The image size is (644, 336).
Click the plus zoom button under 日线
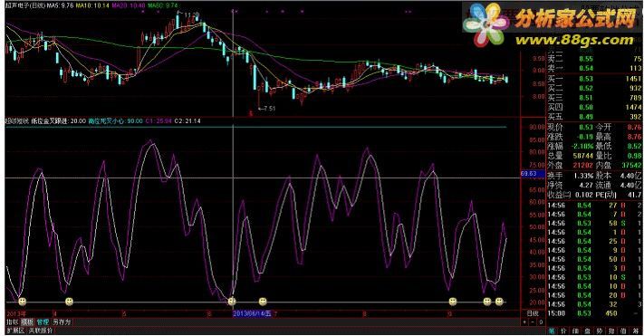tap(524, 322)
